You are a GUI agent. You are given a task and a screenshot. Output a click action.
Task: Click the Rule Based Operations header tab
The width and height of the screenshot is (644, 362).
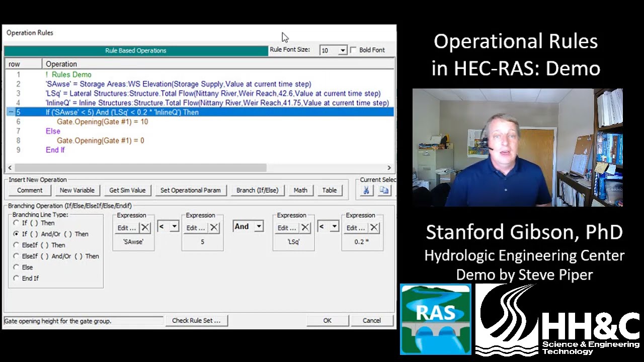[x=136, y=51]
